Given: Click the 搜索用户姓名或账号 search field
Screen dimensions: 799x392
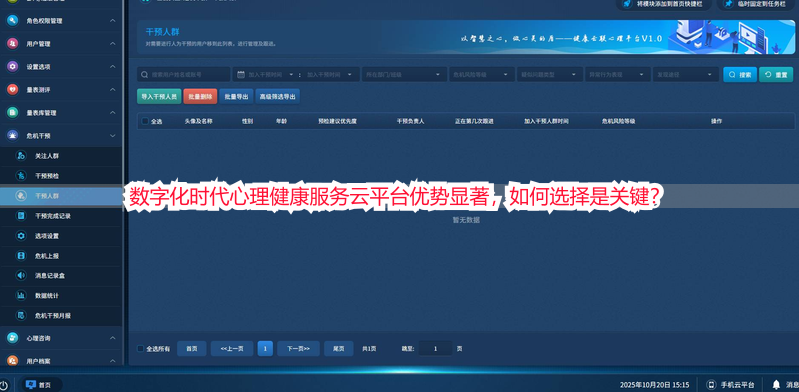Looking at the screenshot, I should pyautogui.click(x=183, y=74).
